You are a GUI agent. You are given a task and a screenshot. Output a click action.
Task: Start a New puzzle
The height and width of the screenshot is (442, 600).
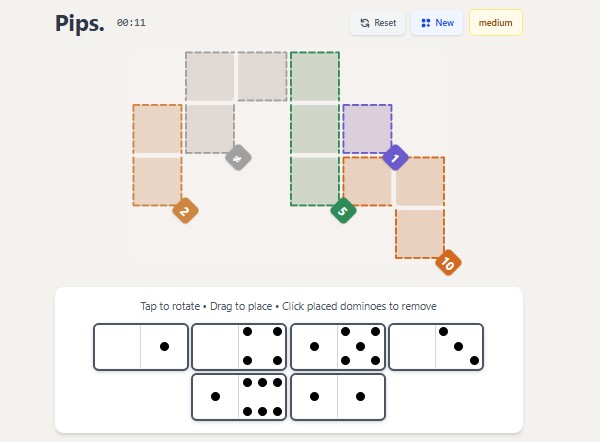coord(437,22)
